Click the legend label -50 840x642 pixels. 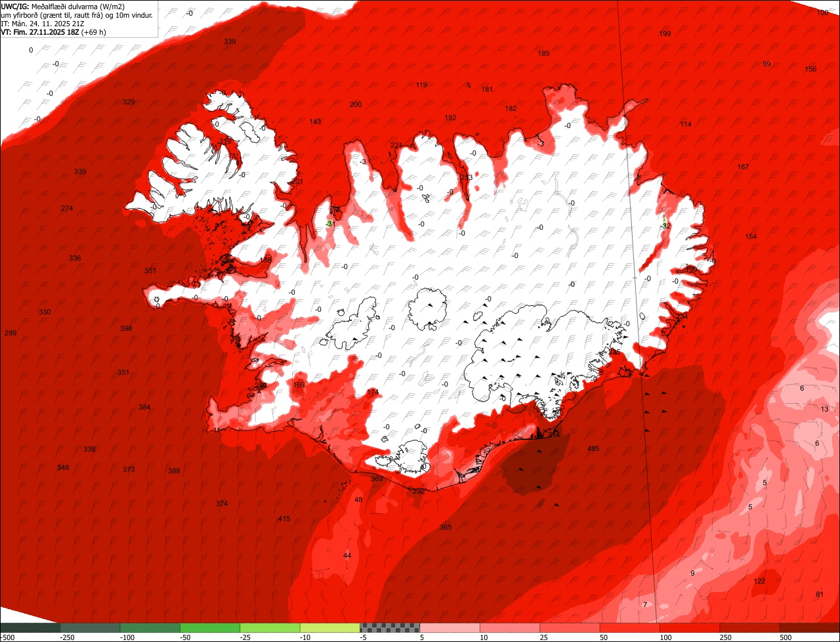186,637
